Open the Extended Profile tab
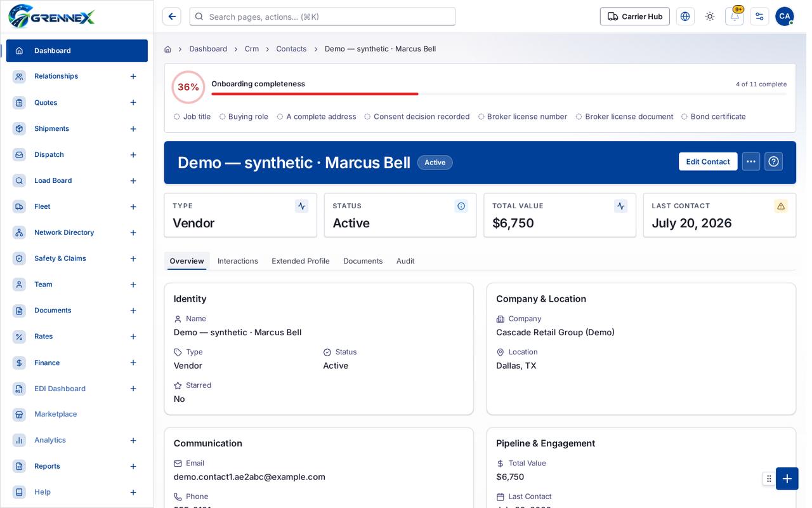 (x=301, y=261)
